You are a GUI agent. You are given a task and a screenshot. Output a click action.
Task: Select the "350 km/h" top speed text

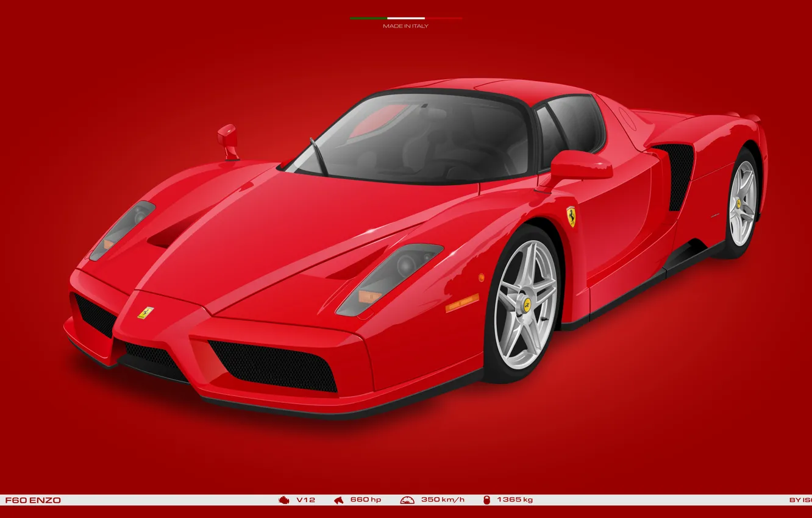[x=443, y=500]
